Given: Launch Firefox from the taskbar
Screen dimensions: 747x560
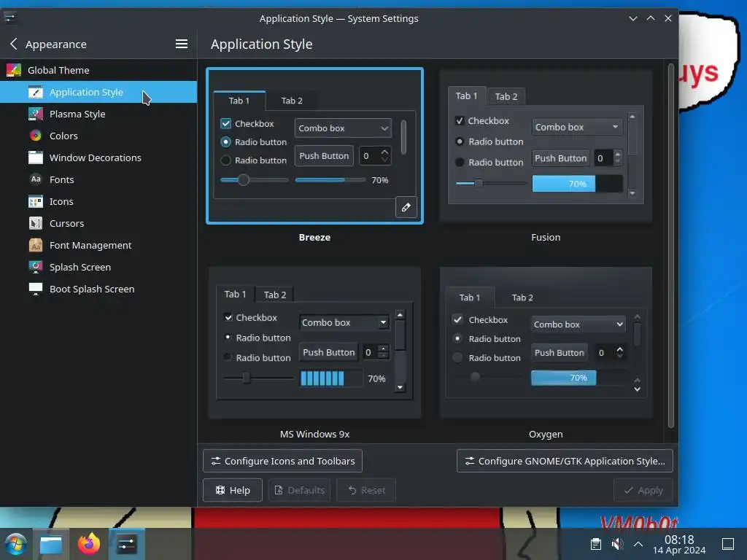Looking at the screenshot, I should [x=89, y=544].
